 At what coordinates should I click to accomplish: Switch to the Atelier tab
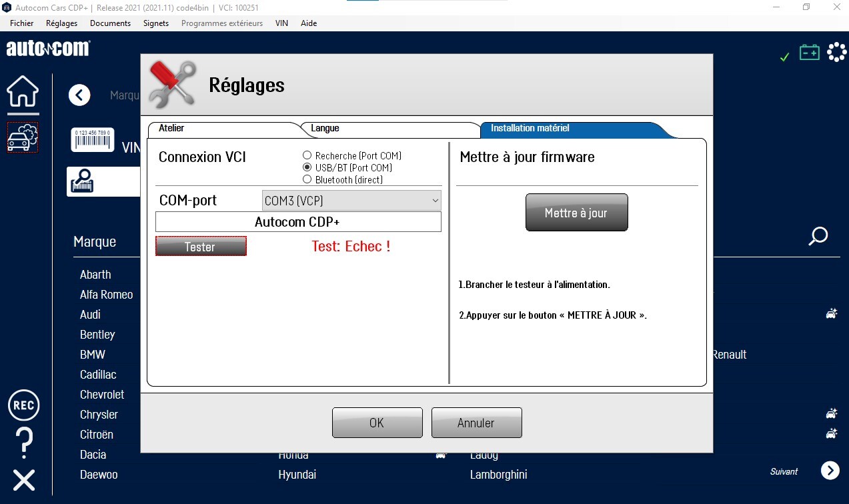pyautogui.click(x=172, y=129)
